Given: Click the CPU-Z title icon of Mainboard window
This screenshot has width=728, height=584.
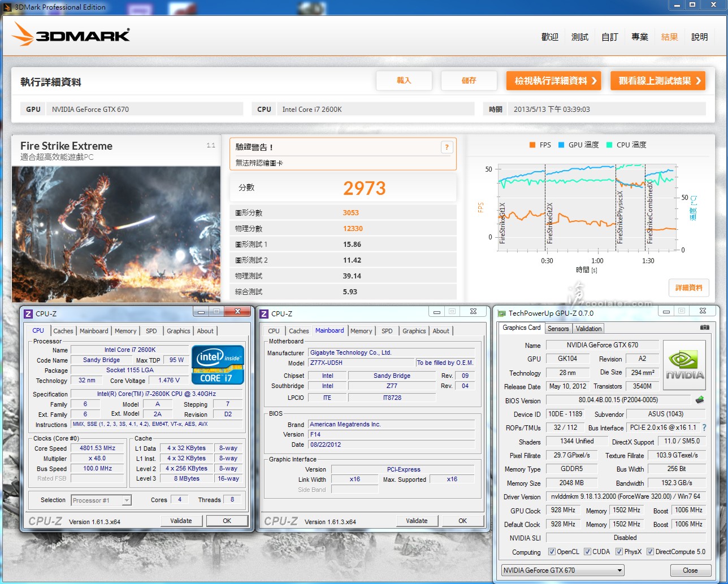Looking at the screenshot, I should click(x=264, y=313).
